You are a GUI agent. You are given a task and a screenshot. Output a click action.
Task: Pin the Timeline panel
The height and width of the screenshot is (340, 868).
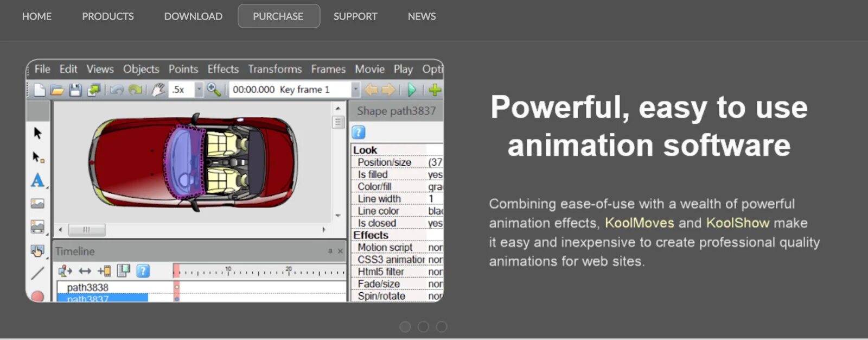coord(330,251)
